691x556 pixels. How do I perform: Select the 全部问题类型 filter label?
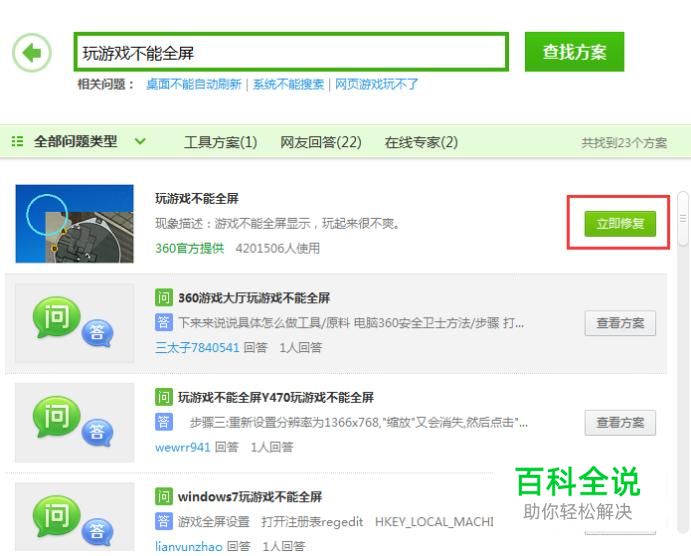(75, 141)
